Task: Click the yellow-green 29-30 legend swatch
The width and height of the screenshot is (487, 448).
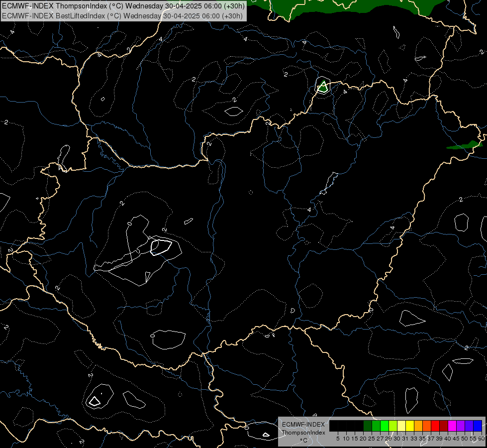Action: point(393,426)
